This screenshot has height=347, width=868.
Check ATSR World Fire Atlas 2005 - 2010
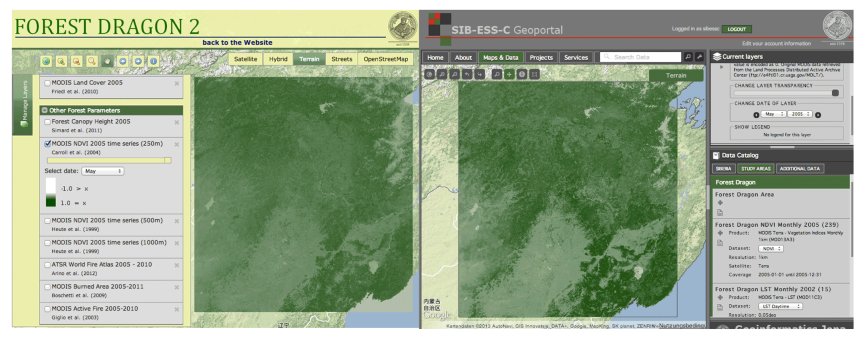(x=48, y=265)
